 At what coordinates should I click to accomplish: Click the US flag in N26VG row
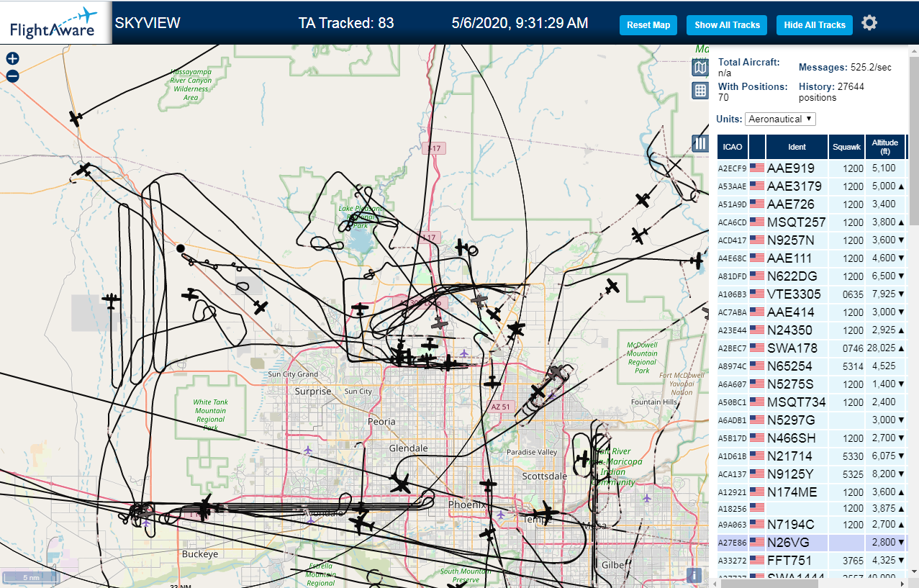(x=757, y=542)
